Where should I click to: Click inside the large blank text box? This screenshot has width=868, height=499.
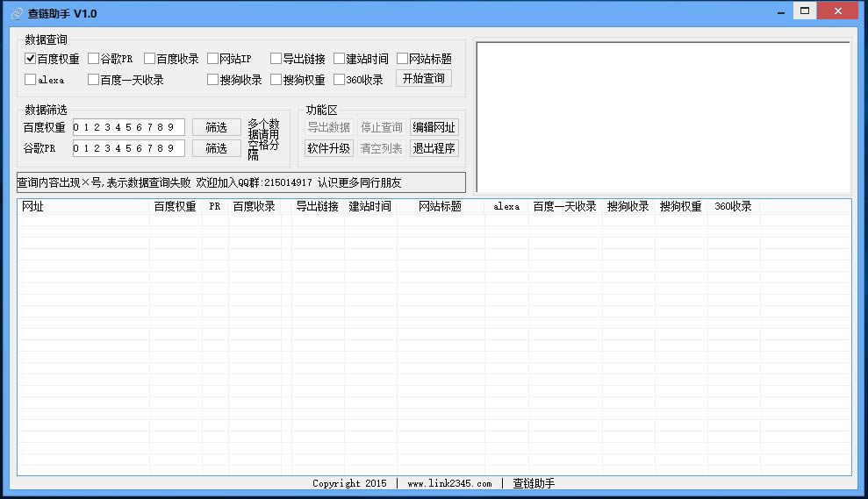tap(663, 116)
